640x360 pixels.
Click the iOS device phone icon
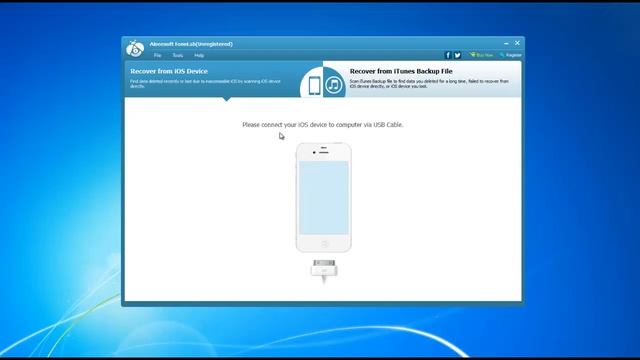click(314, 86)
